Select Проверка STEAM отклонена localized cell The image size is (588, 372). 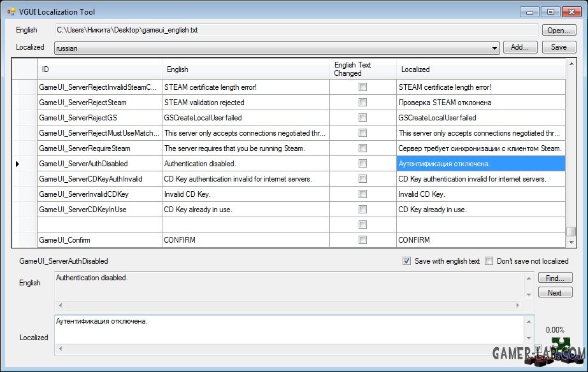point(481,103)
